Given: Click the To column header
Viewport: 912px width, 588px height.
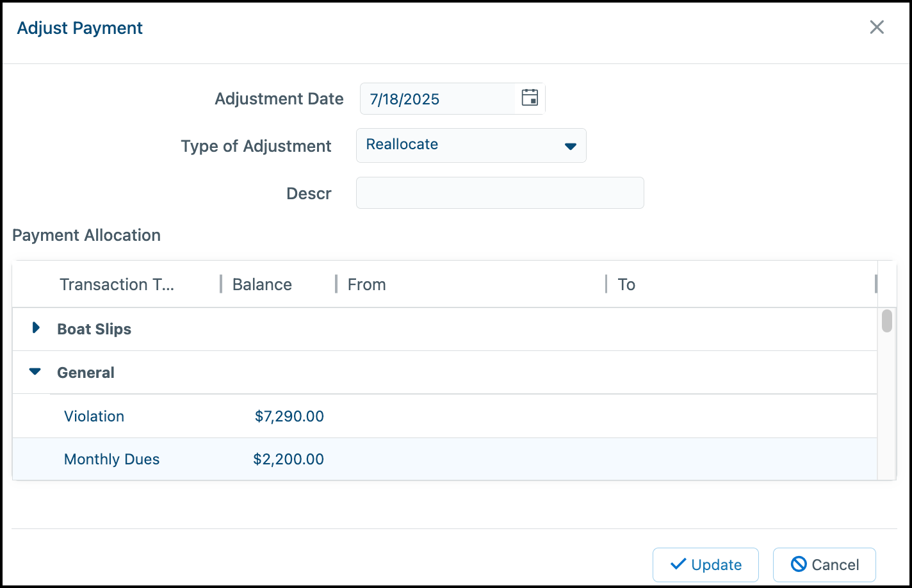Looking at the screenshot, I should [626, 284].
